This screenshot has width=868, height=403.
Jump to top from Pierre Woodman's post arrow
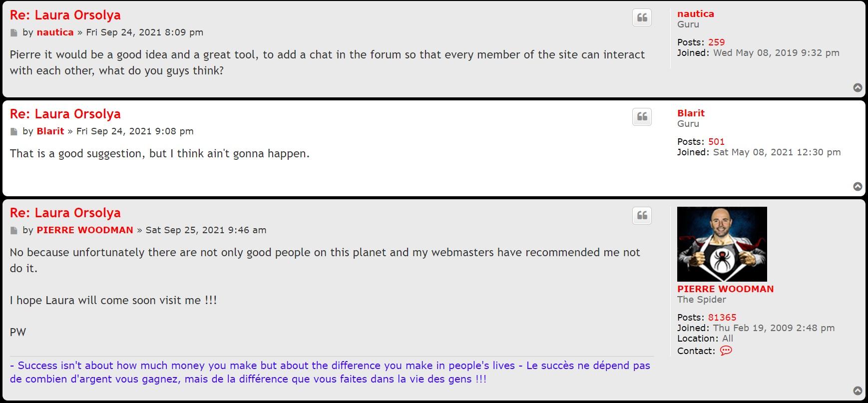click(858, 391)
